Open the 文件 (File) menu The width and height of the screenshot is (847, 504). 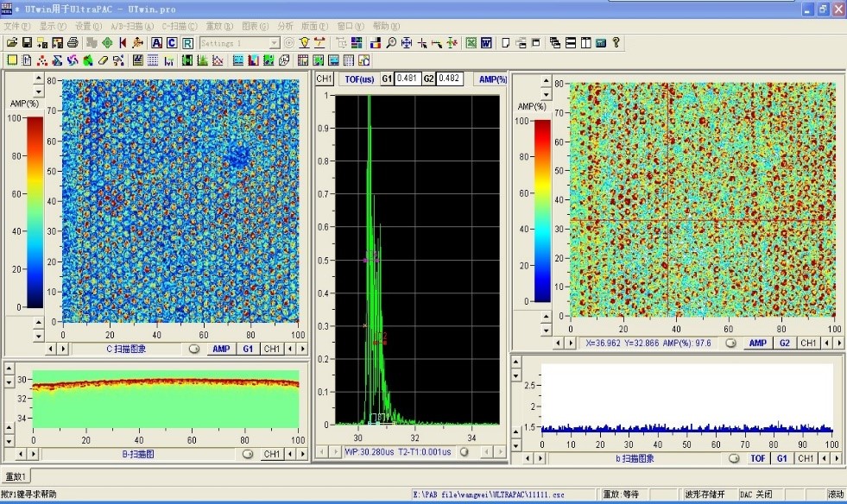pyautogui.click(x=16, y=26)
